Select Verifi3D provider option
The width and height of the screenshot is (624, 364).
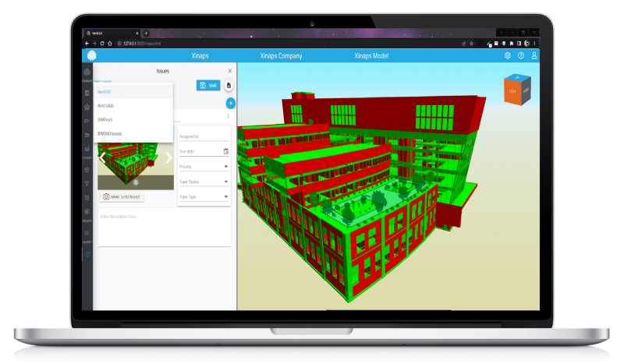(133, 92)
